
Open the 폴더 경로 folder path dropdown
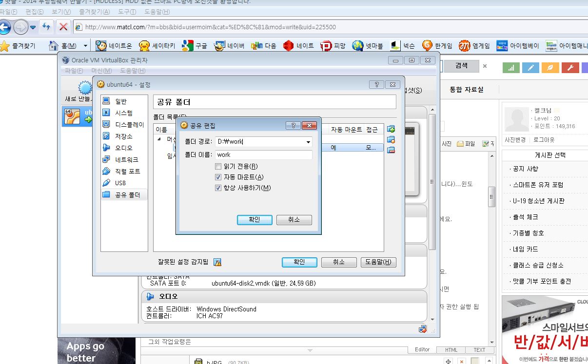(x=308, y=142)
